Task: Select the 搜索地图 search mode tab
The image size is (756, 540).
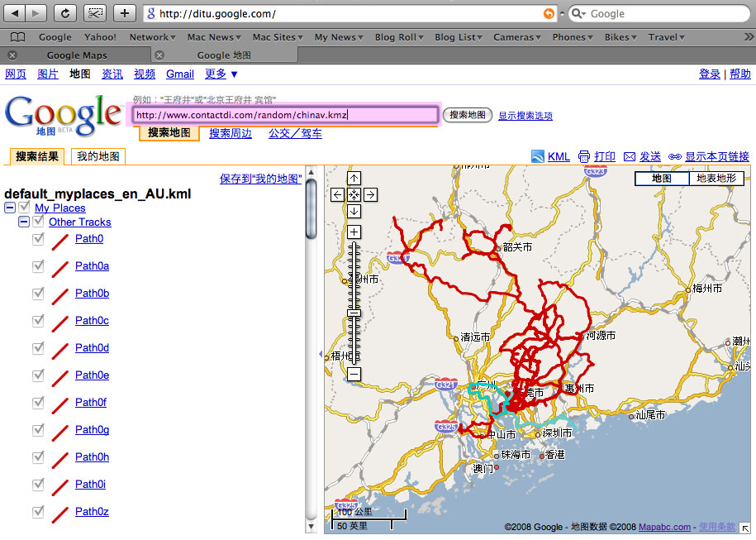Action: pyautogui.click(x=169, y=132)
